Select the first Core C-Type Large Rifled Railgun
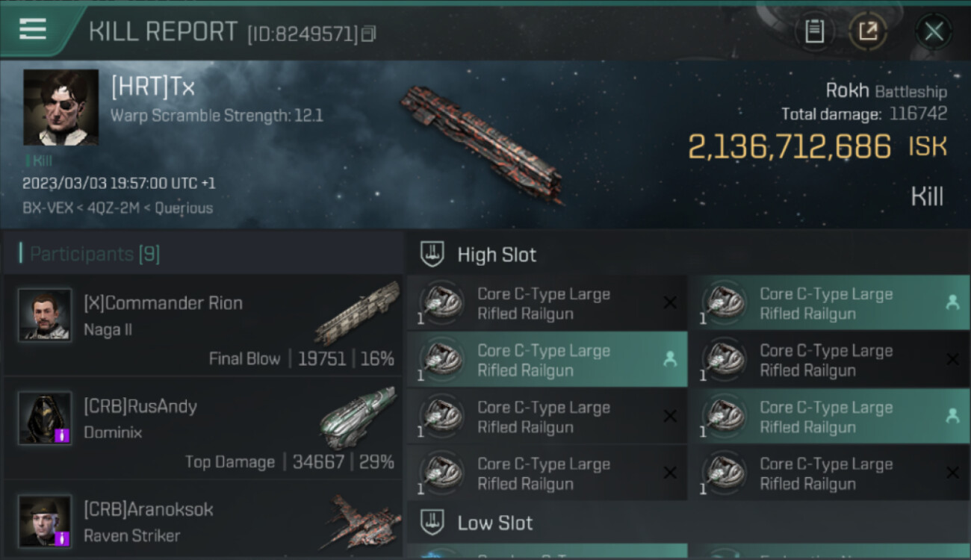Viewport: 971px width, 560px height. [545, 303]
